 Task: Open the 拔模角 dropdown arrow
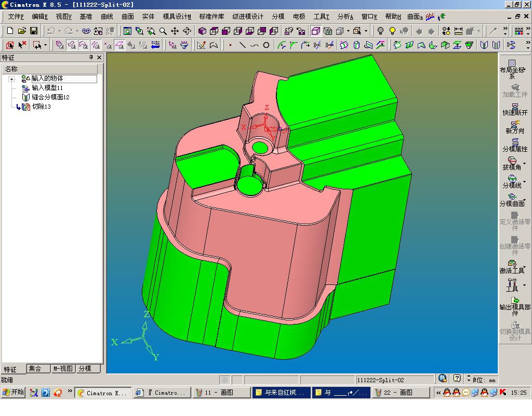coord(525,164)
